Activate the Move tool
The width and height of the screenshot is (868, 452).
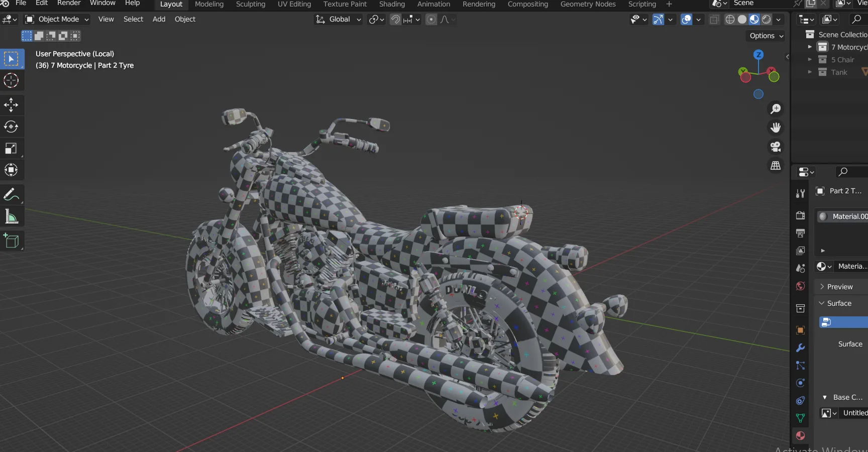(x=11, y=105)
